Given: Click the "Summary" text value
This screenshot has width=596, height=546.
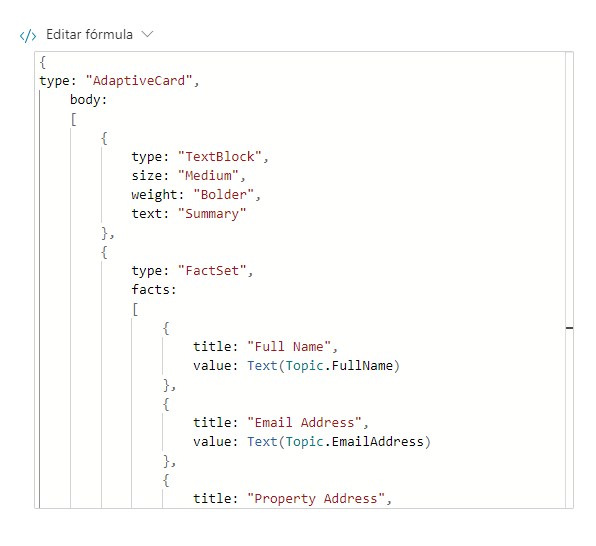Looking at the screenshot, I should pos(212,214).
